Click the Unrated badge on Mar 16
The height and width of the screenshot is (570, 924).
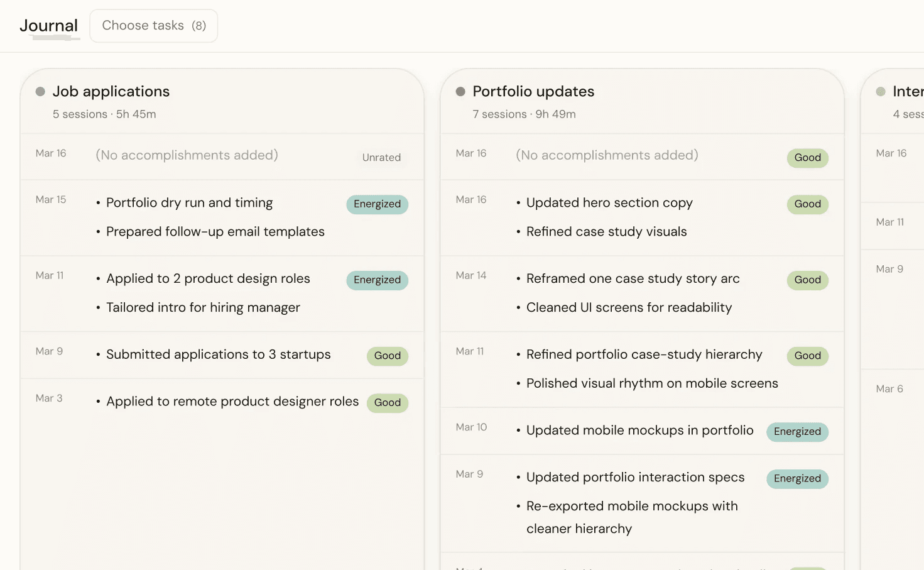381,158
